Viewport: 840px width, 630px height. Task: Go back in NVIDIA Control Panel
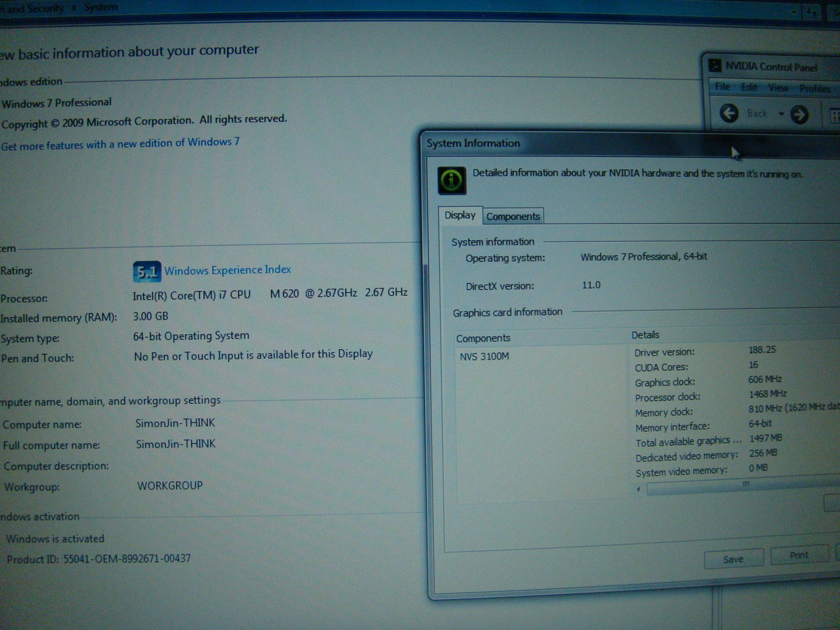click(729, 113)
